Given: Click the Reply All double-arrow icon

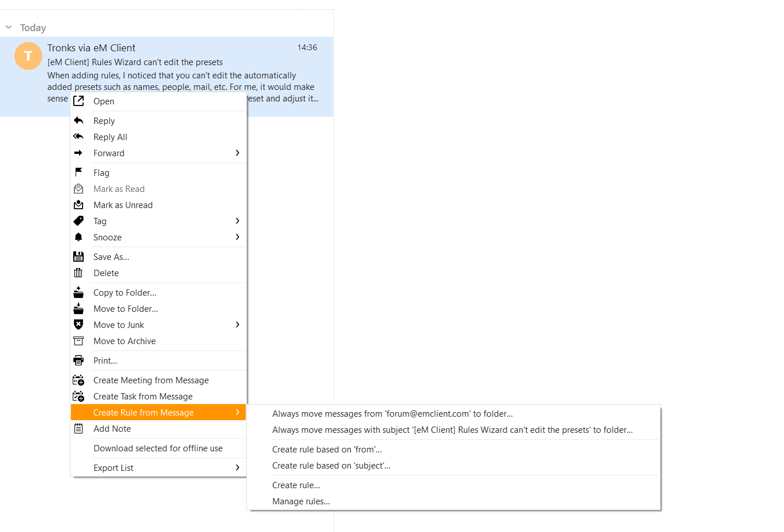Looking at the screenshot, I should [x=78, y=137].
